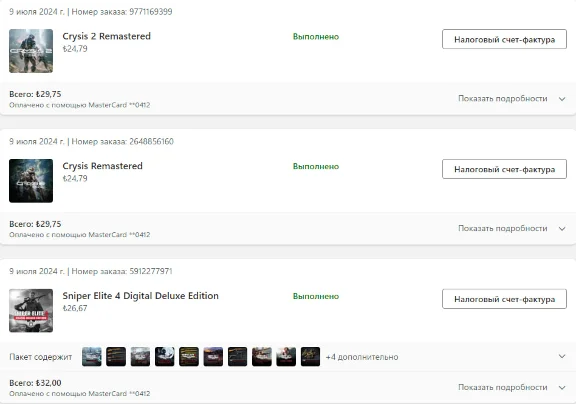Expand details chevron for Crysis Remastered order
The width and height of the screenshot is (576, 404).
[x=562, y=229]
